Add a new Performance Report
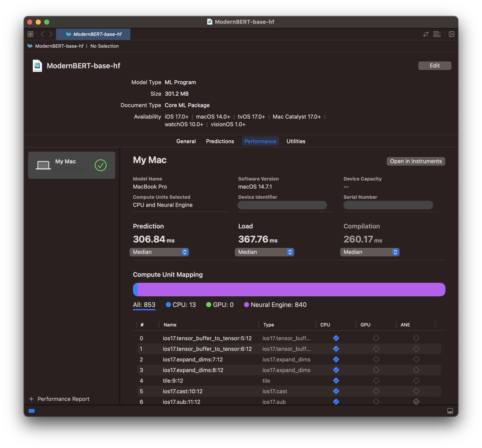The height and width of the screenshot is (448, 482). pyautogui.click(x=59, y=399)
